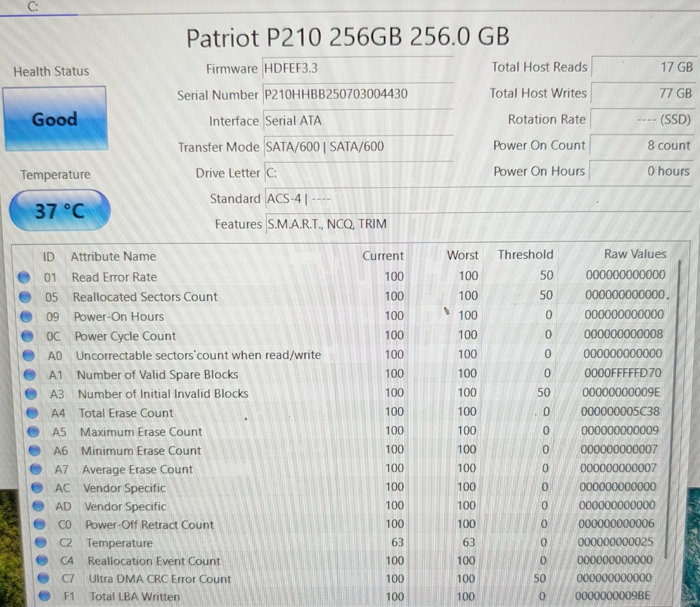Click the Features S.M.A.R.T., NCQ, TRIM field

point(478,224)
